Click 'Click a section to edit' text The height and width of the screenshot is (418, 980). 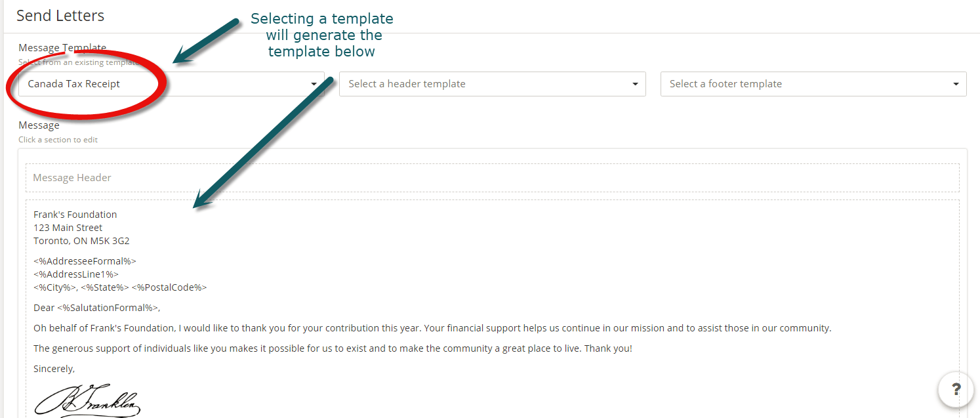[58, 139]
